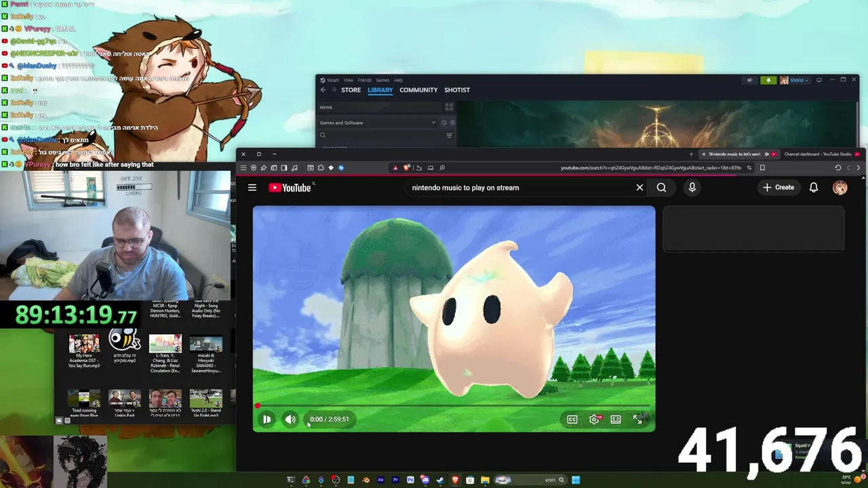Screen dimensions: 868x488
Task: Open the Yoshi 2.0 Stand Up Fight mp3
Action: click(x=206, y=403)
